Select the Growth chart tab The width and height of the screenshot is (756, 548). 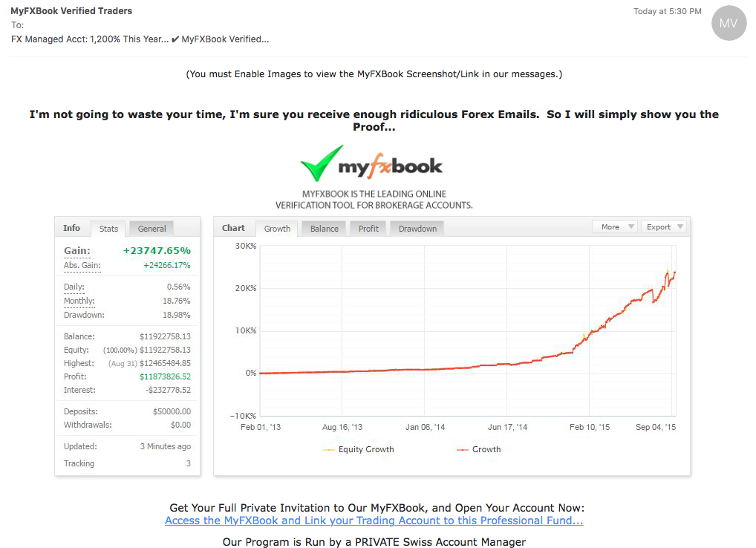277,229
